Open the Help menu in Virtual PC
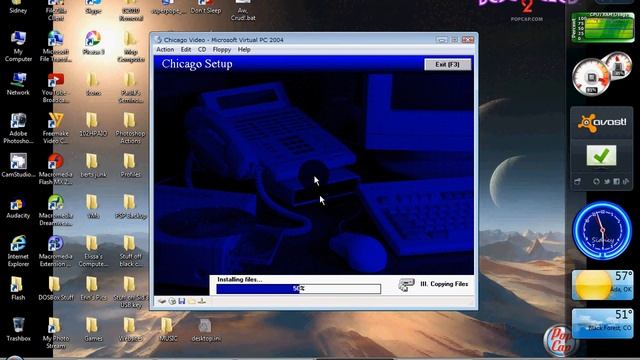Viewport: 640px width, 360px height. click(244, 49)
